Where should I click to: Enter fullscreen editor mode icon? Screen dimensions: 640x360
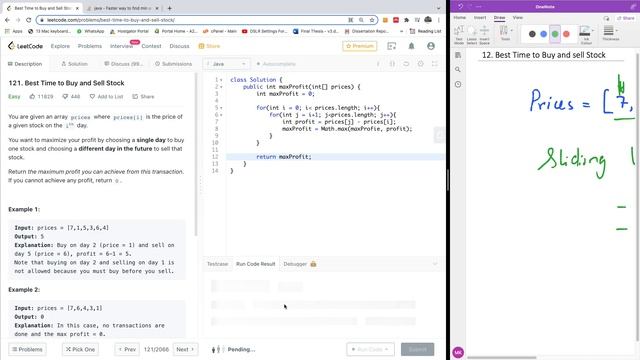click(x=435, y=64)
